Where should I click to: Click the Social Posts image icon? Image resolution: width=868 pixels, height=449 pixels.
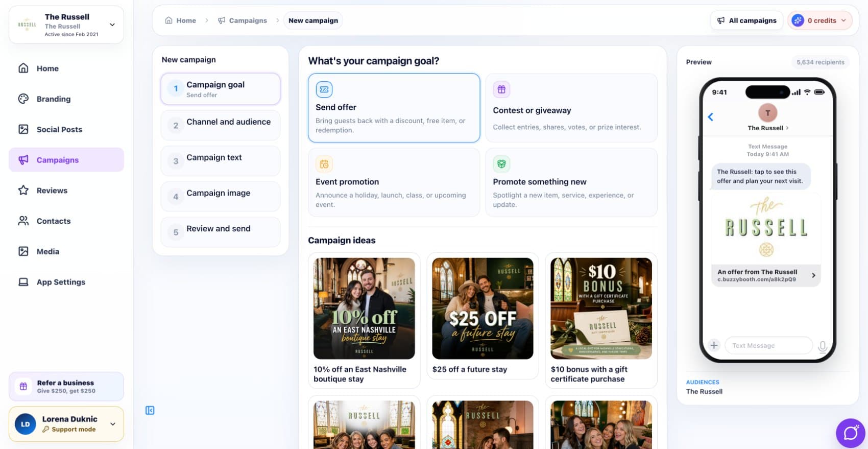(x=23, y=129)
